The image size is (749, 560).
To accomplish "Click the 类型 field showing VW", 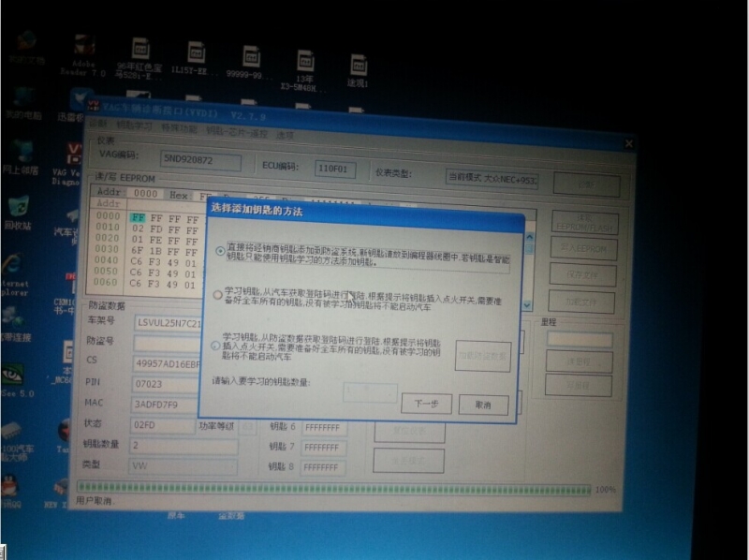I will pos(183,465).
